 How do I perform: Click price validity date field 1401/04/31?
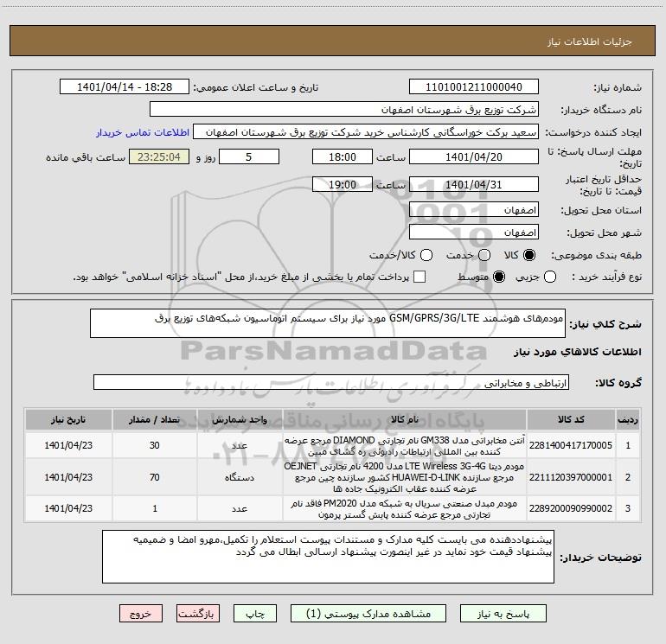click(x=474, y=184)
